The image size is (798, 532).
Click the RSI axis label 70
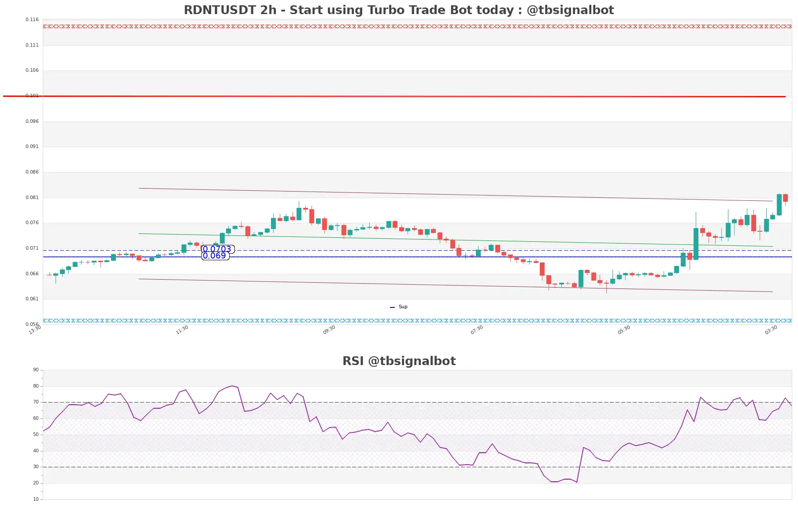click(x=36, y=402)
